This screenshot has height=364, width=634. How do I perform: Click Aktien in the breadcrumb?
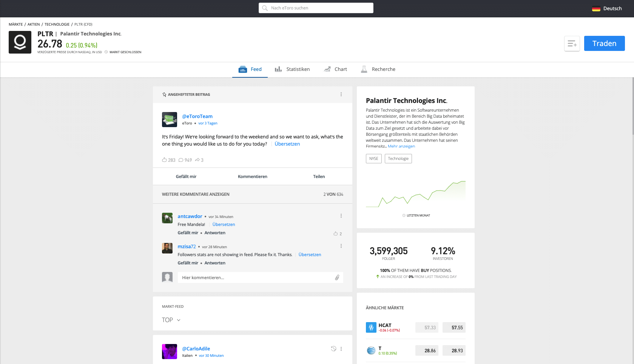(x=34, y=25)
